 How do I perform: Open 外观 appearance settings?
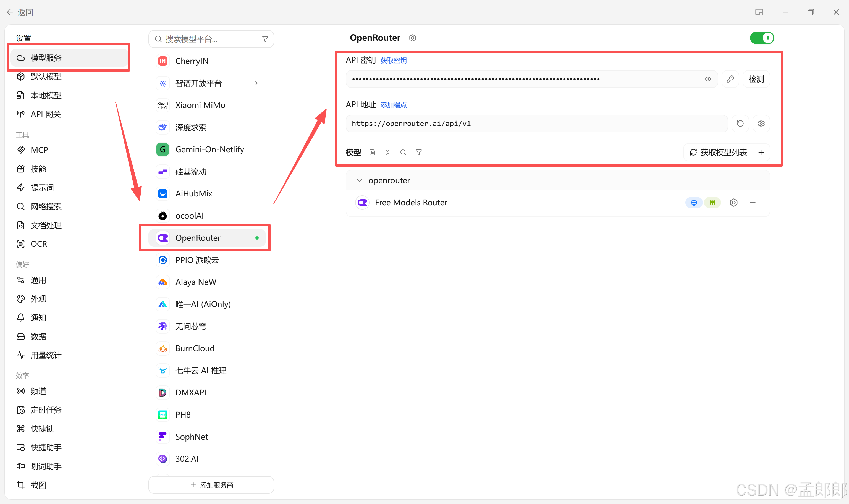69,299
